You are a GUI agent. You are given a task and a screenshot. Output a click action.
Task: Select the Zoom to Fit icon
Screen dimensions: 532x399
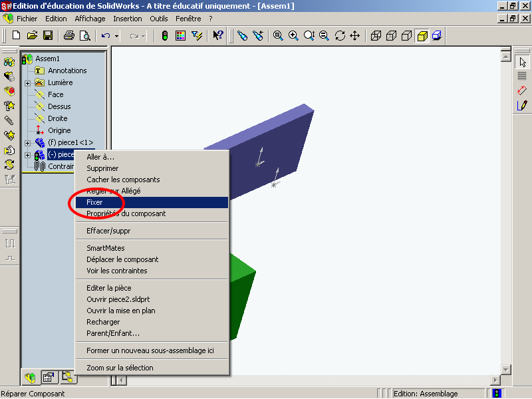(x=278, y=35)
